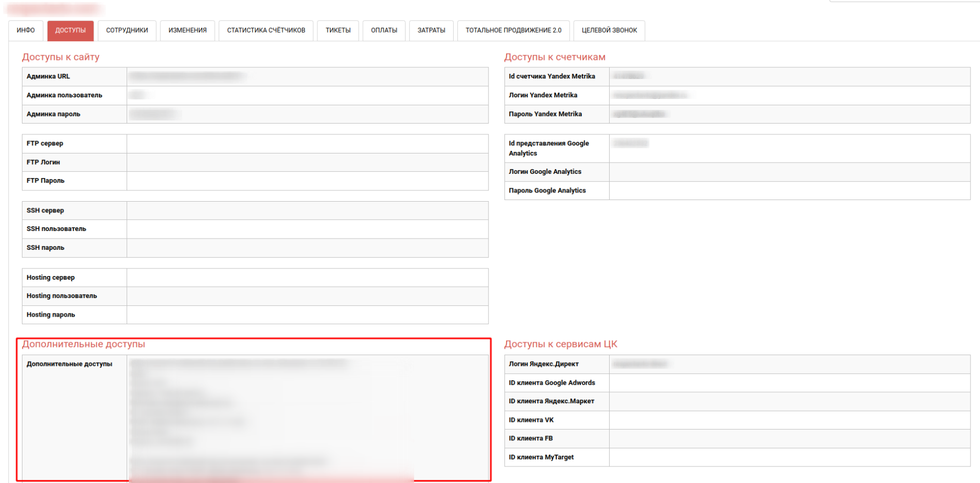Screen dimensions: 980x483
Task: Click the ID клиента MyTarget value cell
Action: coord(789,457)
